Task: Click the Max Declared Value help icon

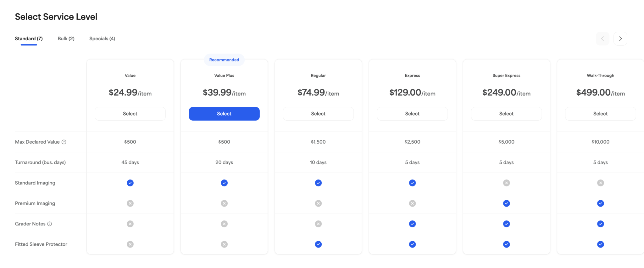Action: 64,142
